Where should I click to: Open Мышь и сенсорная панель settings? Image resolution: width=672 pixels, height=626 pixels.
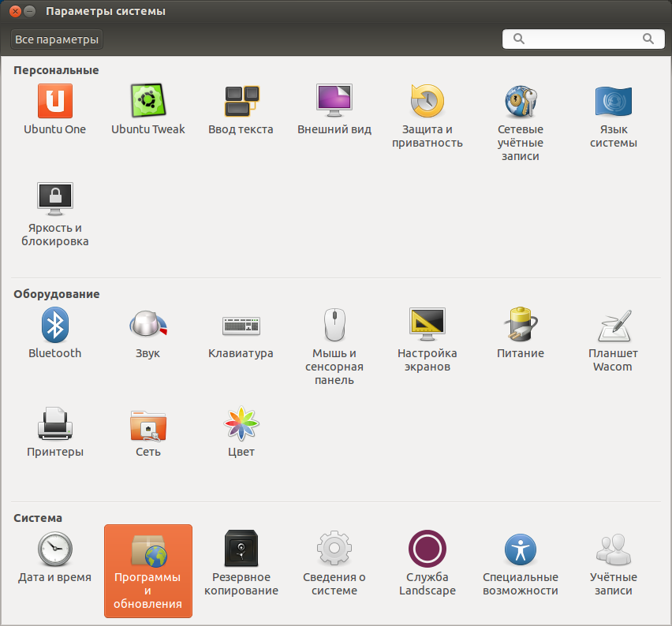coord(334,346)
